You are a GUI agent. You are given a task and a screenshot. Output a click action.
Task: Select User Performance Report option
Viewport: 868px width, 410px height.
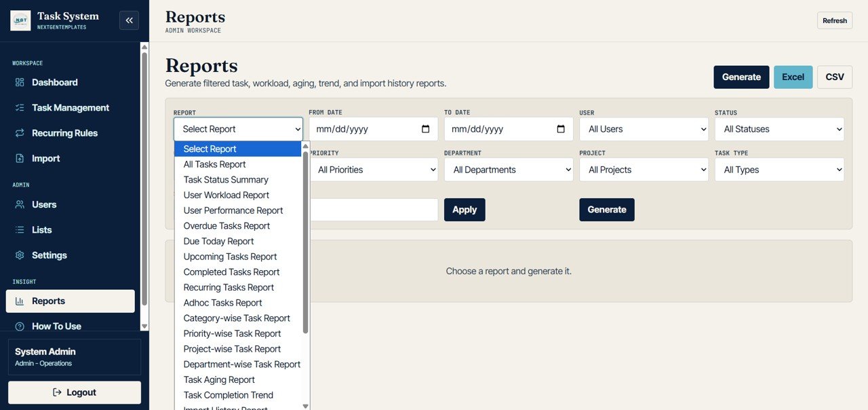pos(238,210)
